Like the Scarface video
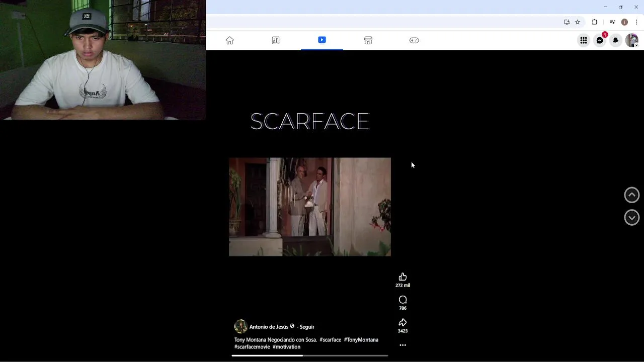The width and height of the screenshot is (644, 362). pyautogui.click(x=403, y=277)
